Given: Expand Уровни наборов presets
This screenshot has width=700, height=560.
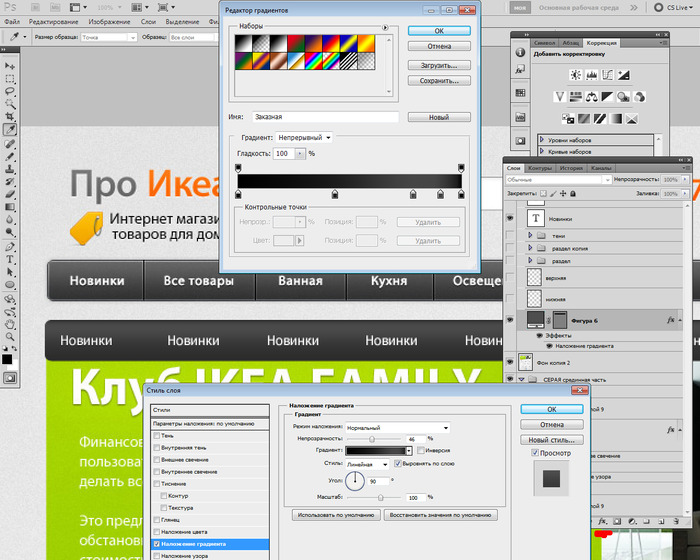Looking at the screenshot, I should [x=542, y=140].
